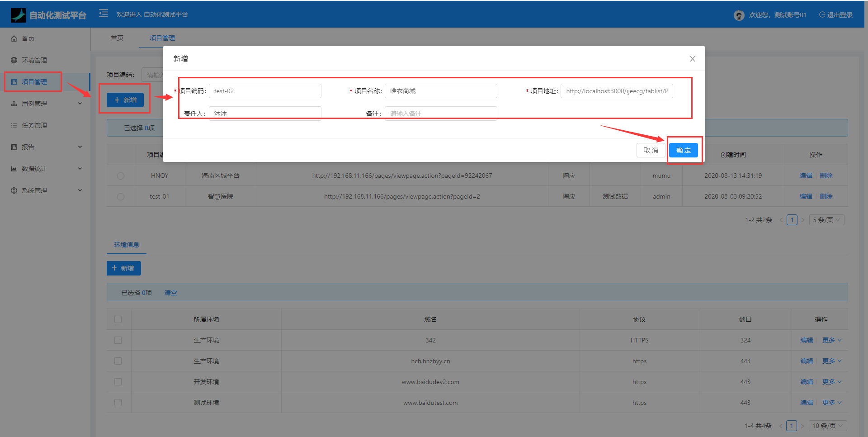Viewport: 868px width, 437px height.
Task: Click the globe icon for 环境管理
Action: (14, 60)
